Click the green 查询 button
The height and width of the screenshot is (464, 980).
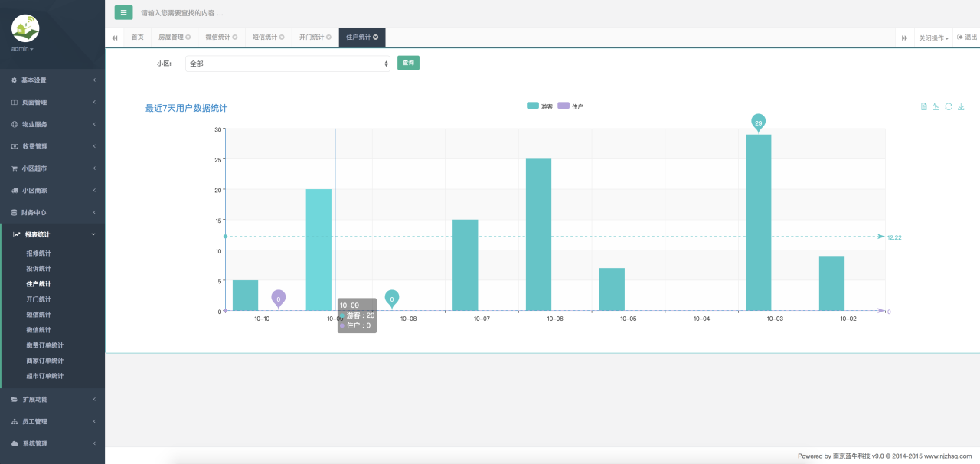408,63
